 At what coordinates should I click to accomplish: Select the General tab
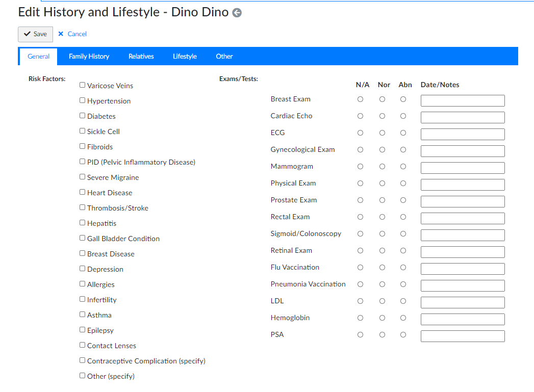(38, 56)
